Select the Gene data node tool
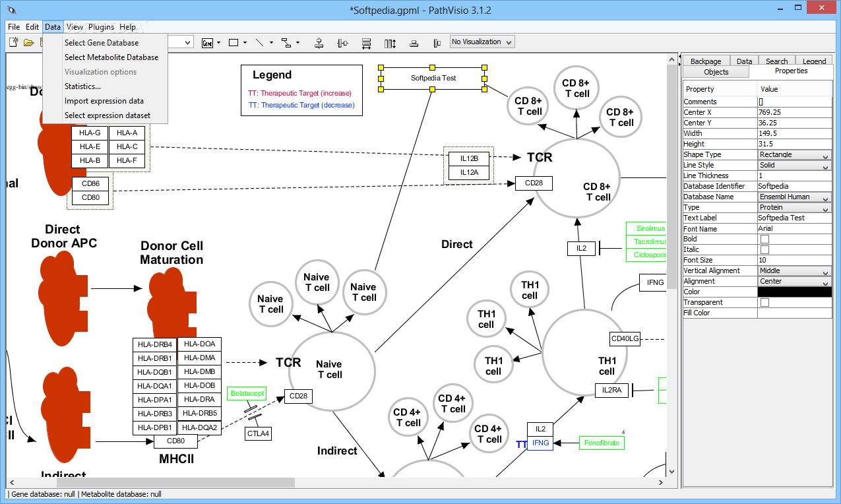The height and width of the screenshot is (504, 841). pos(208,43)
